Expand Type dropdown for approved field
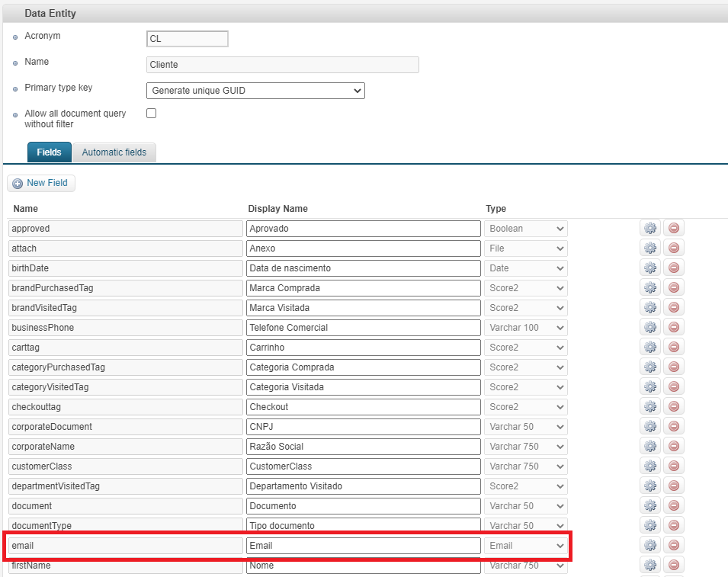Image resolution: width=728 pixels, height=577 pixels. 525,228
